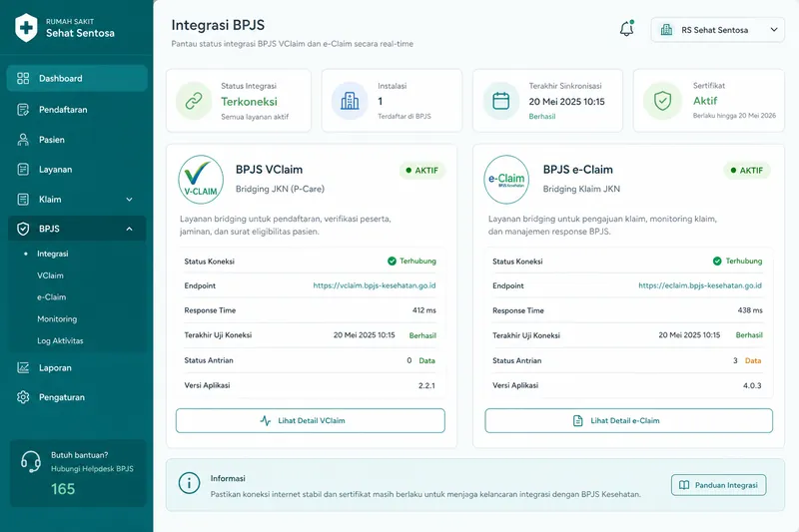
Task: Open the RS Sehat Sentosa dropdown
Action: pyautogui.click(x=717, y=30)
